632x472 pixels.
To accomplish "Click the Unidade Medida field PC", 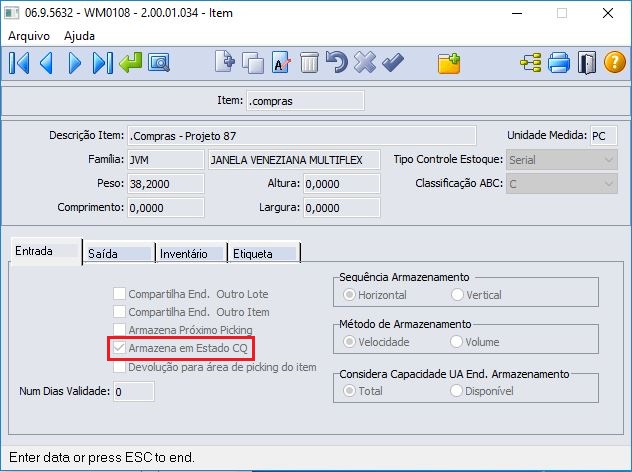I will (604, 136).
